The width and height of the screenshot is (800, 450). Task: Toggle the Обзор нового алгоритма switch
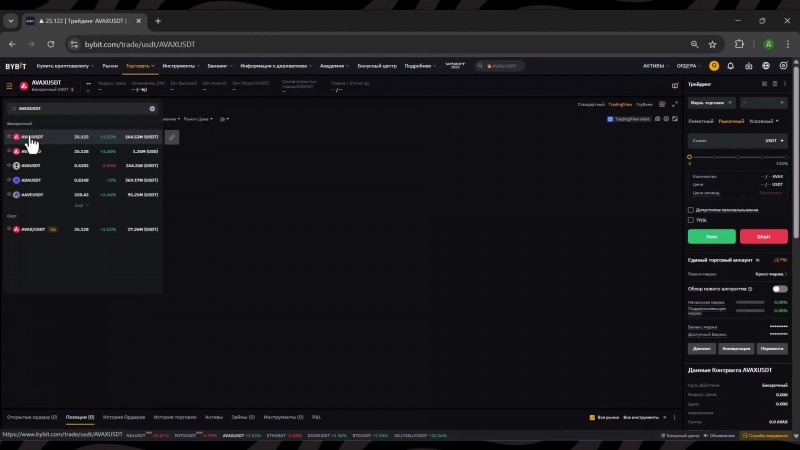[780, 289]
